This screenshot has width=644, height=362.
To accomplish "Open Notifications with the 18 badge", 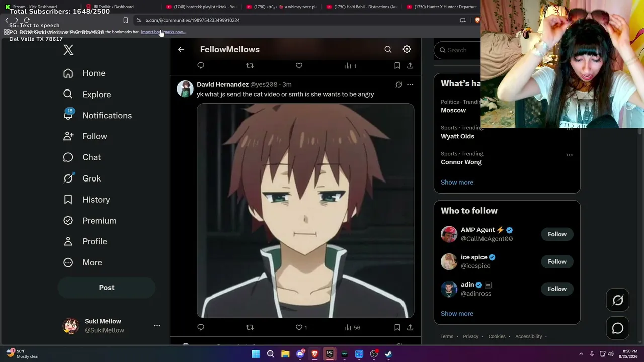I will point(97,116).
